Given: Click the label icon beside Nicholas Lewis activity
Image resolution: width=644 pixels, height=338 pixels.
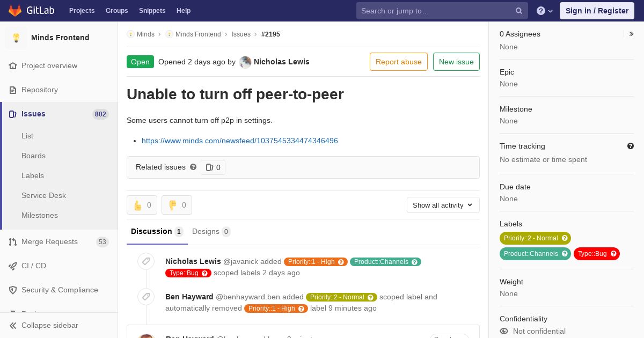Looking at the screenshot, I should click(145, 261).
